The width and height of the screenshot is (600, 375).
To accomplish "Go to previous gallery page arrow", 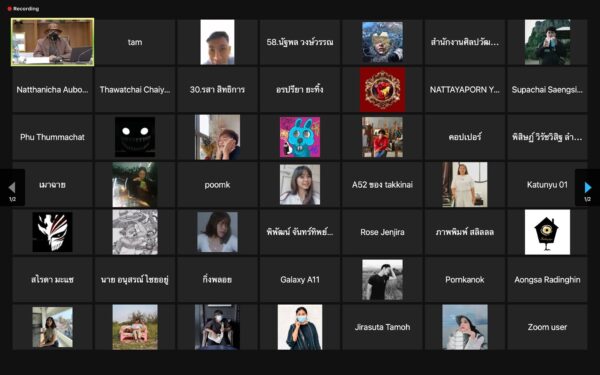I will [12, 188].
